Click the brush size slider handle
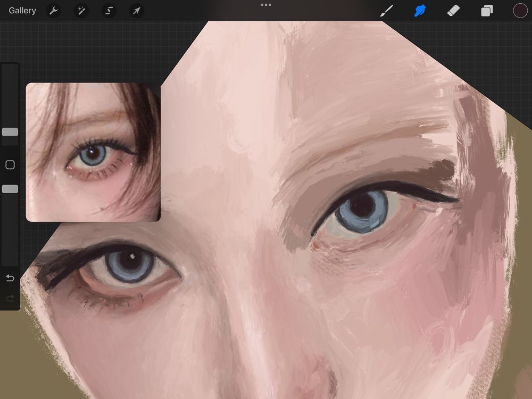The width and height of the screenshot is (532, 399). click(x=10, y=132)
